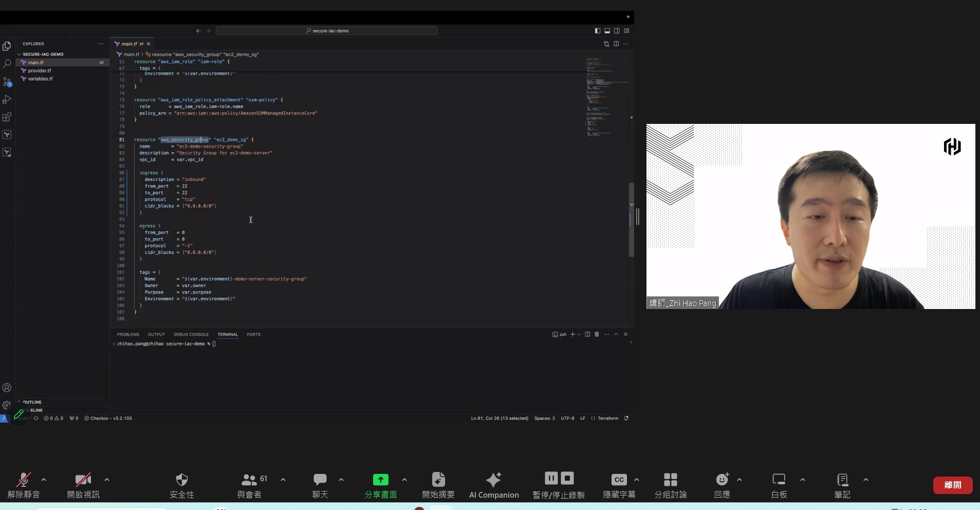Open the Extensions view icon
This screenshot has width=980, height=510.
point(7,117)
